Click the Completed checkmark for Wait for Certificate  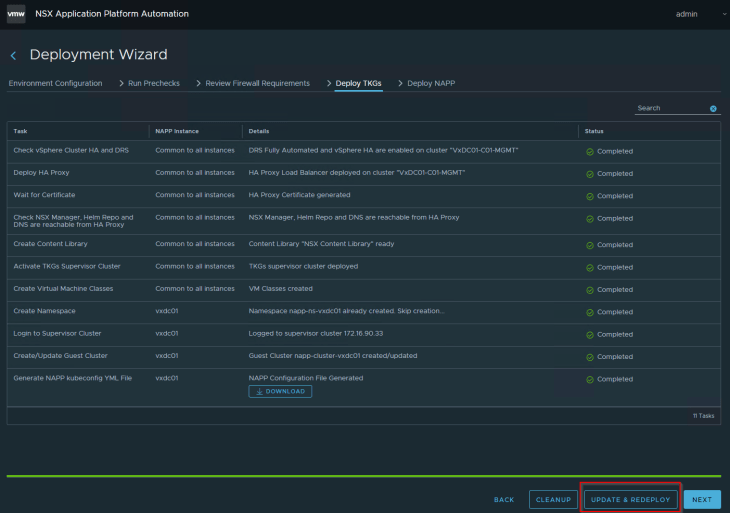[x=590, y=196]
